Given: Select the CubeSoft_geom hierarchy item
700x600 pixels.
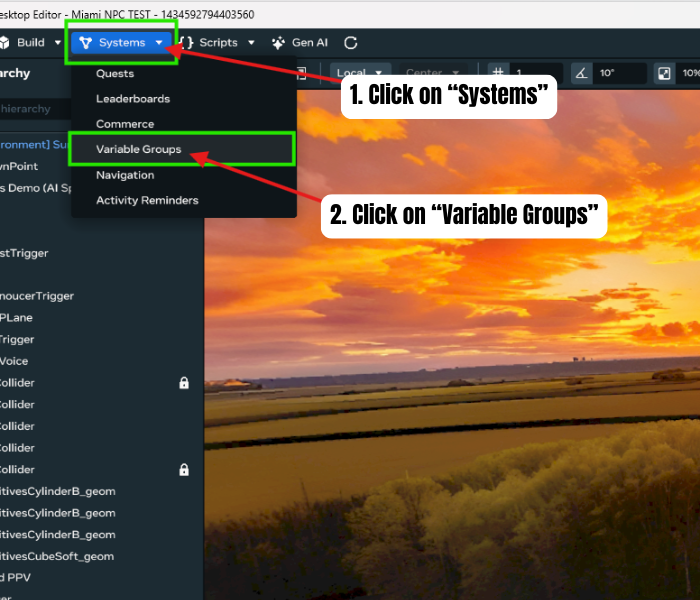Looking at the screenshot, I should 70,556.
